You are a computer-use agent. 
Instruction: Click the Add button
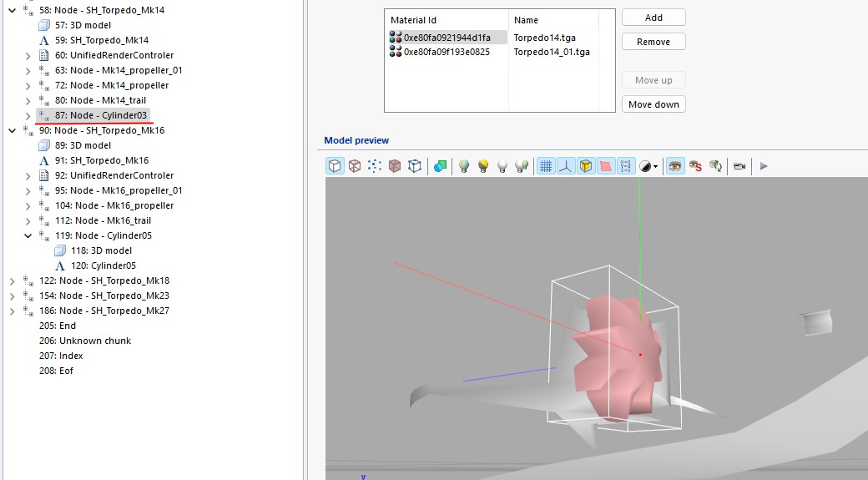(x=654, y=18)
